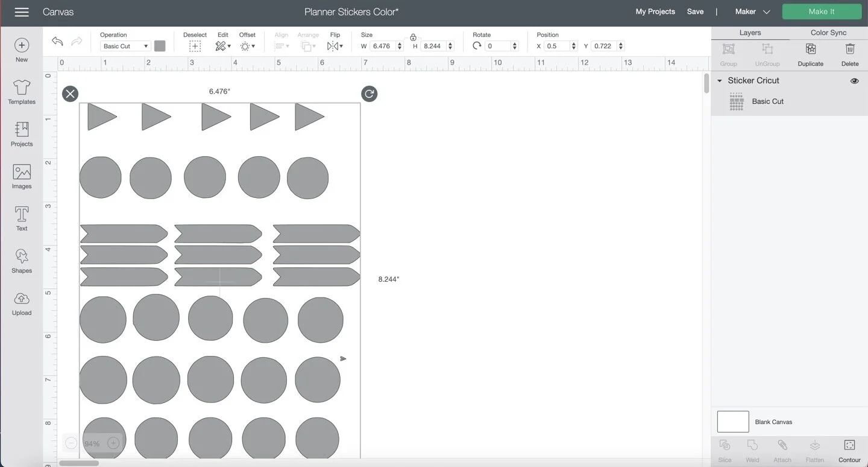The height and width of the screenshot is (467, 868).
Task: Open the Templates panel
Action: coord(22,92)
